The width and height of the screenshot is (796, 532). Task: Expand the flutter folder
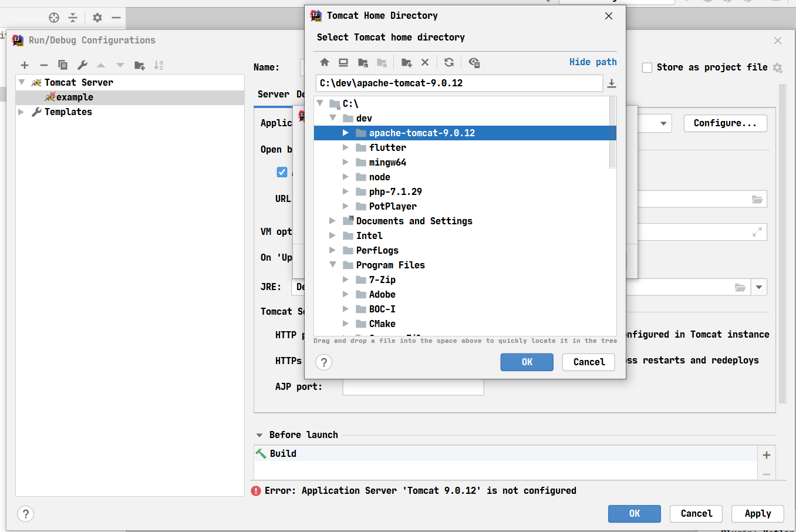tap(346, 147)
